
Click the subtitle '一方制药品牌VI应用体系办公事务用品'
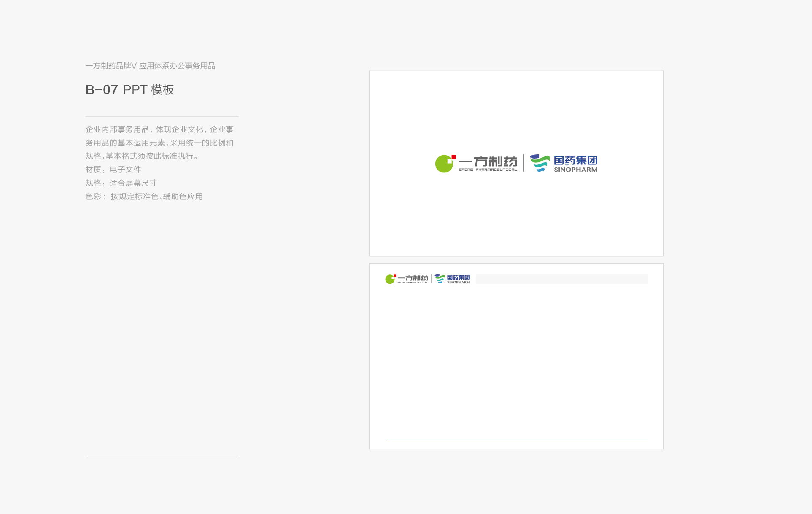[x=150, y=66]
